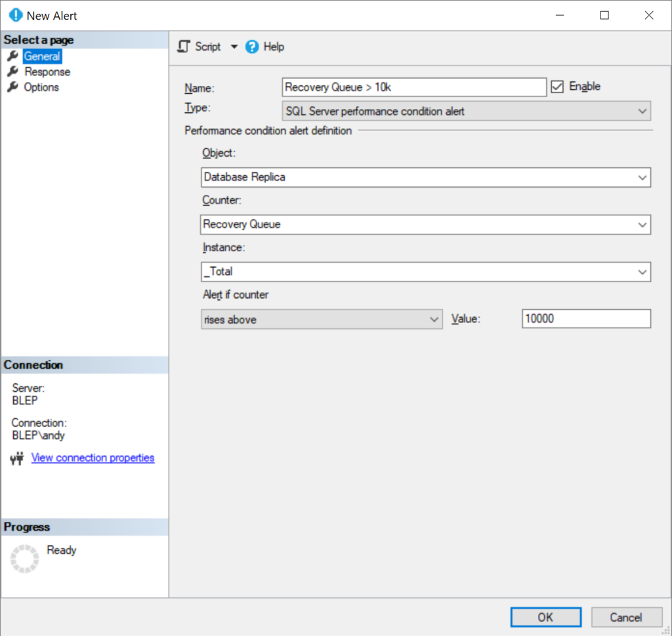Open View connection properties
Screen dimensions: 672x636
(93, 457)
